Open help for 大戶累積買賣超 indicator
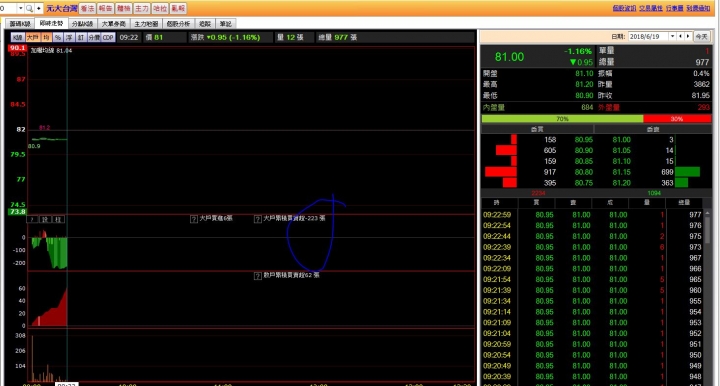 [x=258, y=219]
